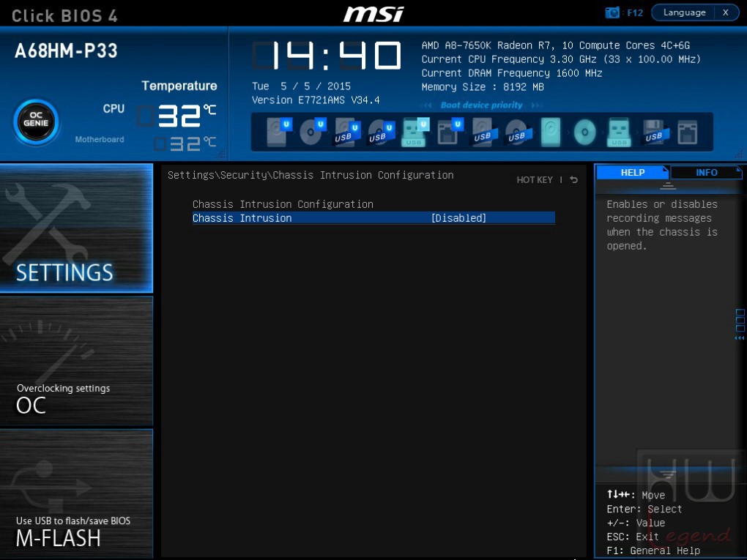The height and width of the screenshot is (560, 747).
Task: Click the CPU temperature reading
Action: click(177, 116)
